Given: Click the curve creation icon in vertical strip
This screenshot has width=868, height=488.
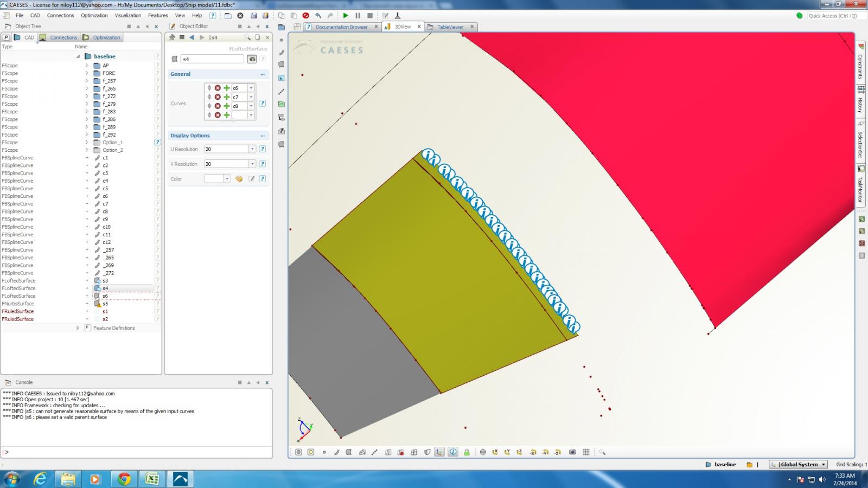Looking at the screenshot, I should [x=281, y=53].
